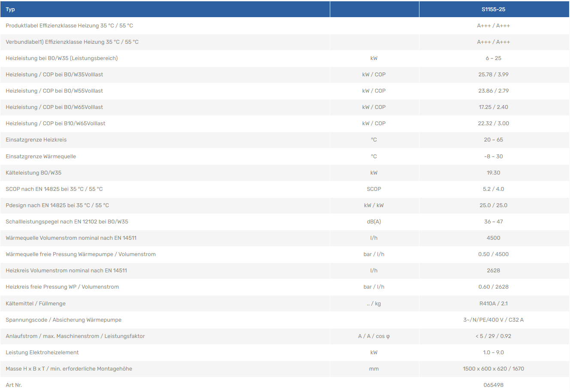The image size is (570, 392).
Task: Click the '-8 – 30' Wärmequelle limit value
Action: (493, 157)
